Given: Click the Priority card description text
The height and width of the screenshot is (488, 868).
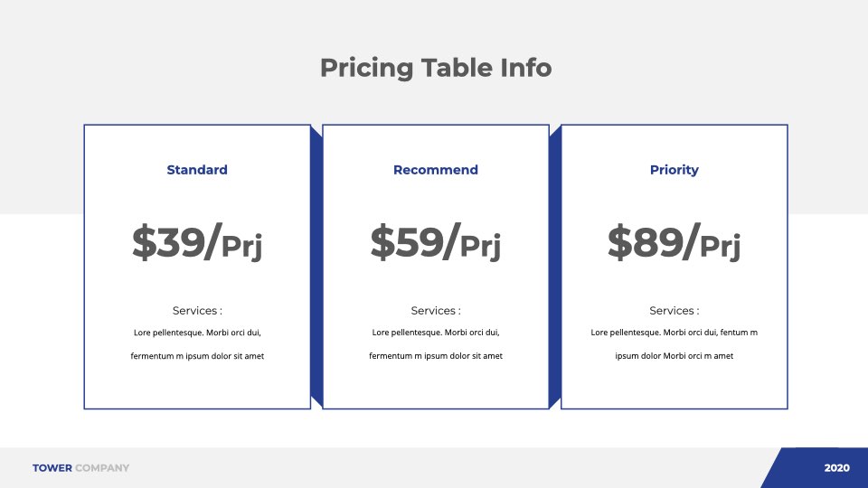Looking at the screenshot, I should (x=675, y=344).
